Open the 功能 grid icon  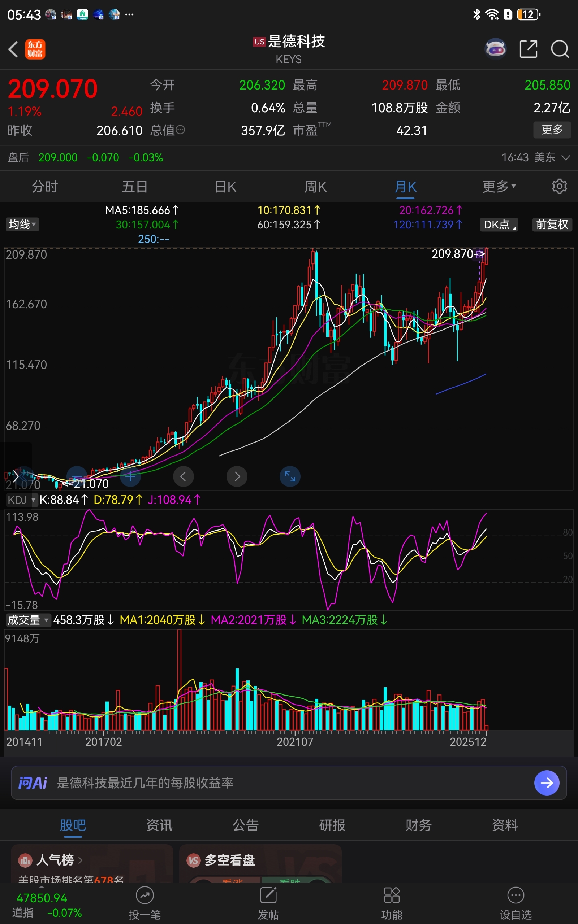[392, 895]
